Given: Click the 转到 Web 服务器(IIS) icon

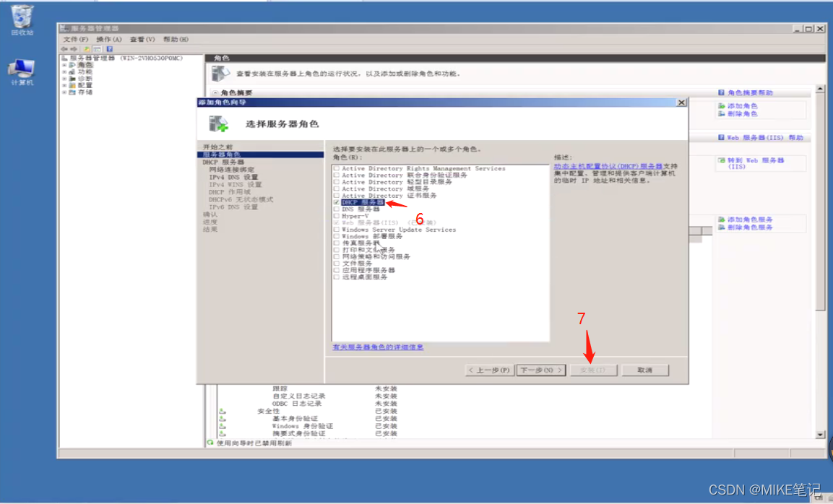Looking at the screenshot, I should click(722, 160).
